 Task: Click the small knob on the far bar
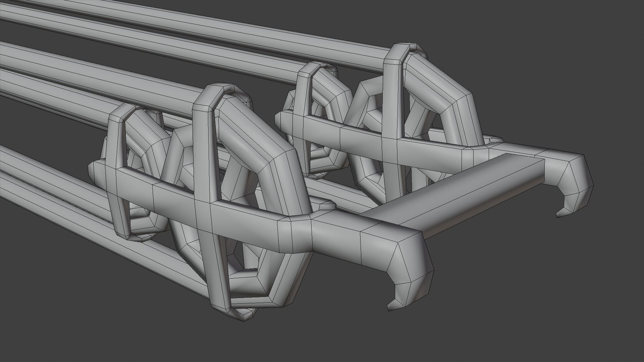coord(496,139)
